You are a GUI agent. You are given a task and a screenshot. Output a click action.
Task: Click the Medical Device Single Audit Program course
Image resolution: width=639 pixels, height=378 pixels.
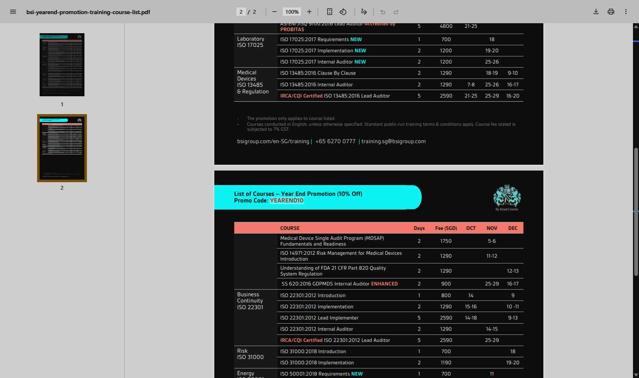pyautogui.click(x=332, y=241)
